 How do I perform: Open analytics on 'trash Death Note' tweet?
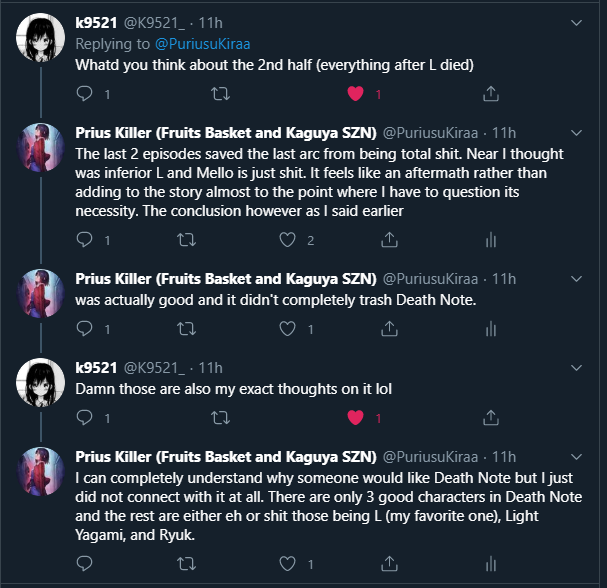pos(490,328)
